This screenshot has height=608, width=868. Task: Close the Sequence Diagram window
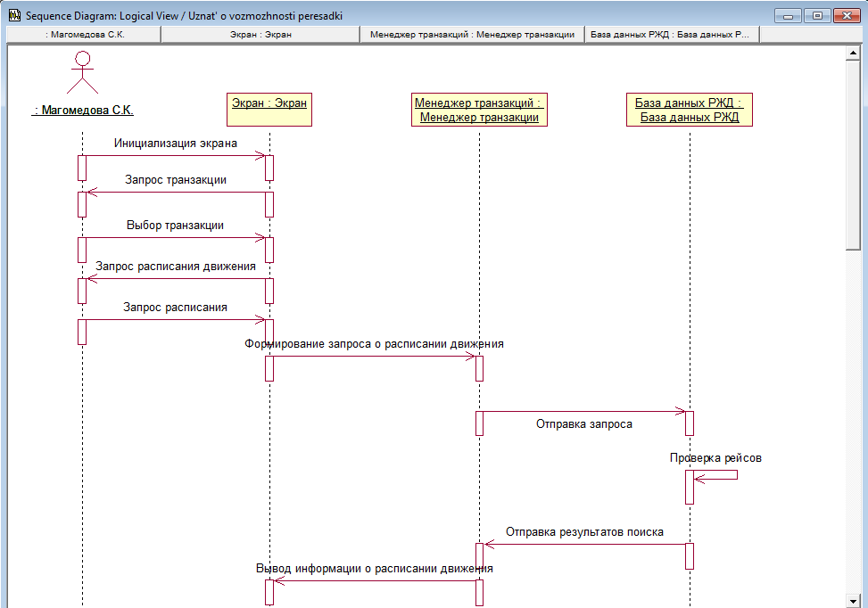click(847, 15)
